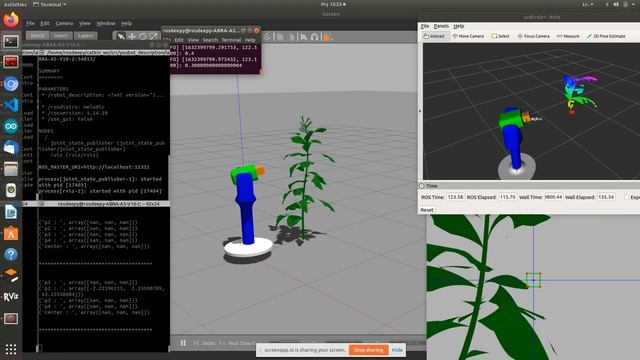Select Gazebo's scale mode tool
Viewport: 640px width, 360px height.
point(153,37)
